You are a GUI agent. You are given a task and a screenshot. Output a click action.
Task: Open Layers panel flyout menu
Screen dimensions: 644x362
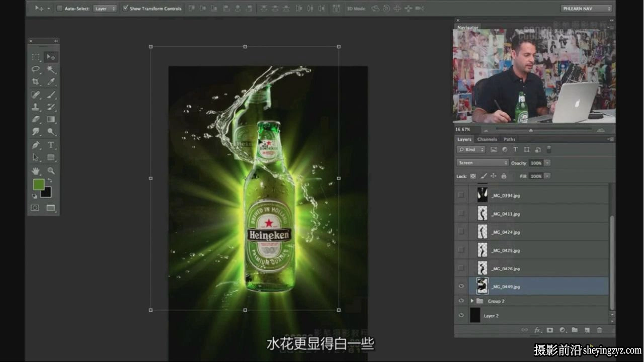tap(610, 139)
